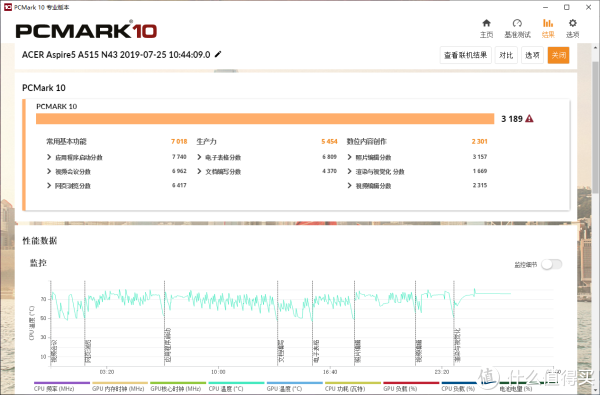Click the PCMark title bar app icon
Viewport: 600px width, 395px height.
click(x=7, y=7)
